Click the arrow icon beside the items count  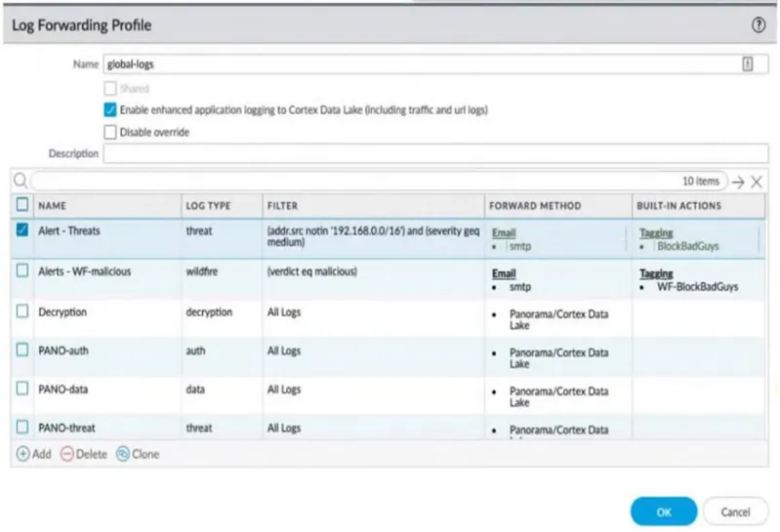coord(738,182)
